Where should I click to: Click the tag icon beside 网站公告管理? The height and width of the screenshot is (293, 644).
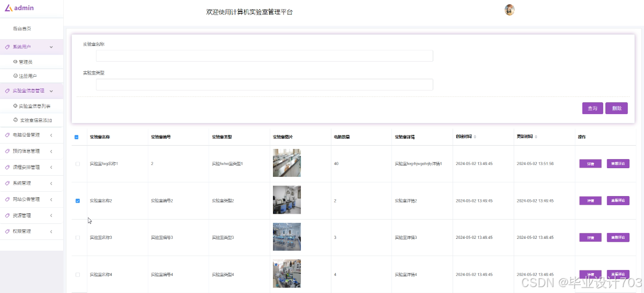click(x=7, y=199)
